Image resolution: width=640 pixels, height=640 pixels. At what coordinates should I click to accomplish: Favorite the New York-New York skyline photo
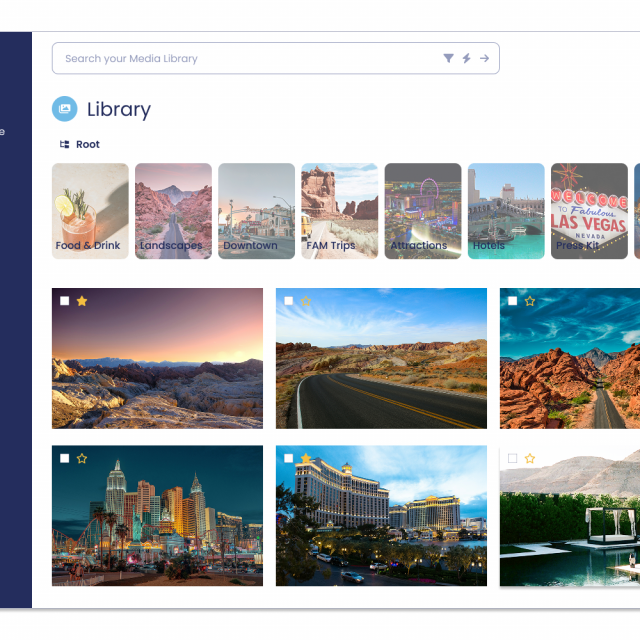coord(82,458)
